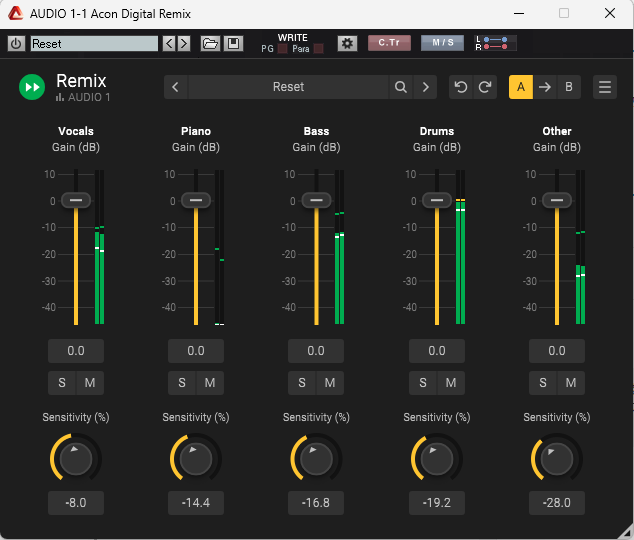Screen dimensions: 634x540
Task: Solo the Other stem
Action: (543, 383)
